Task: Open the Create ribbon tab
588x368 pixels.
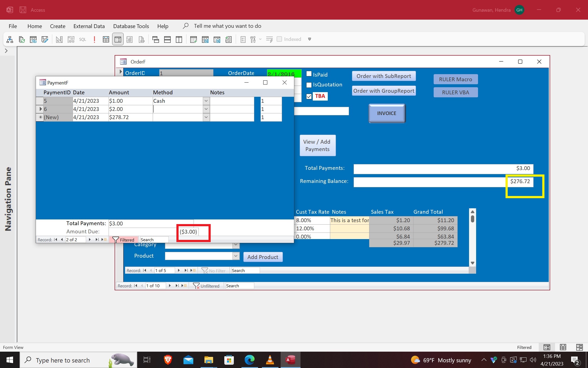Action: (x=57, y=26)
